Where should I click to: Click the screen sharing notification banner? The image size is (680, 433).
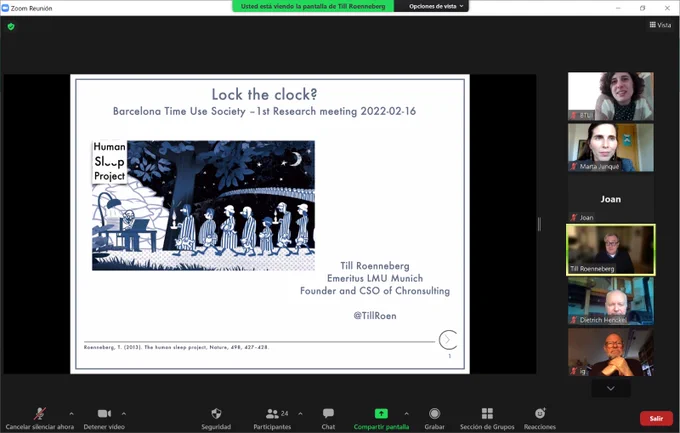313,6
